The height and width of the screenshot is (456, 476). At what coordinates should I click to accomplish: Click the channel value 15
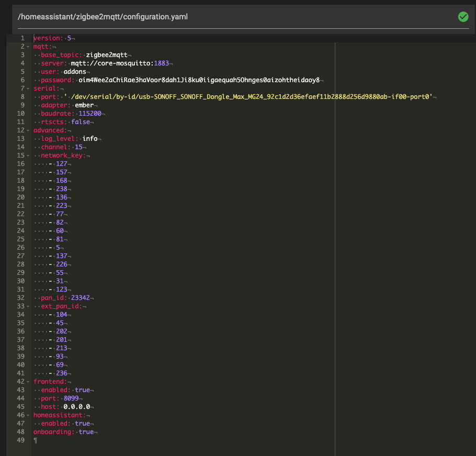pyautogui.click(x=78, y=147)
